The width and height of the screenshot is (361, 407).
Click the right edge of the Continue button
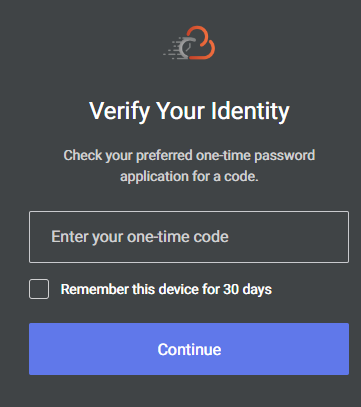[x=341, y=349]
